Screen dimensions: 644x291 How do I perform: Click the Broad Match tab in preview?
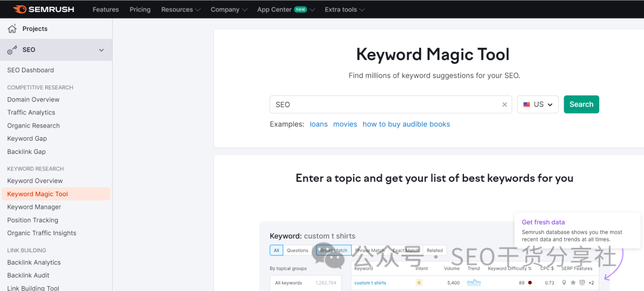[x=333, y=250]
